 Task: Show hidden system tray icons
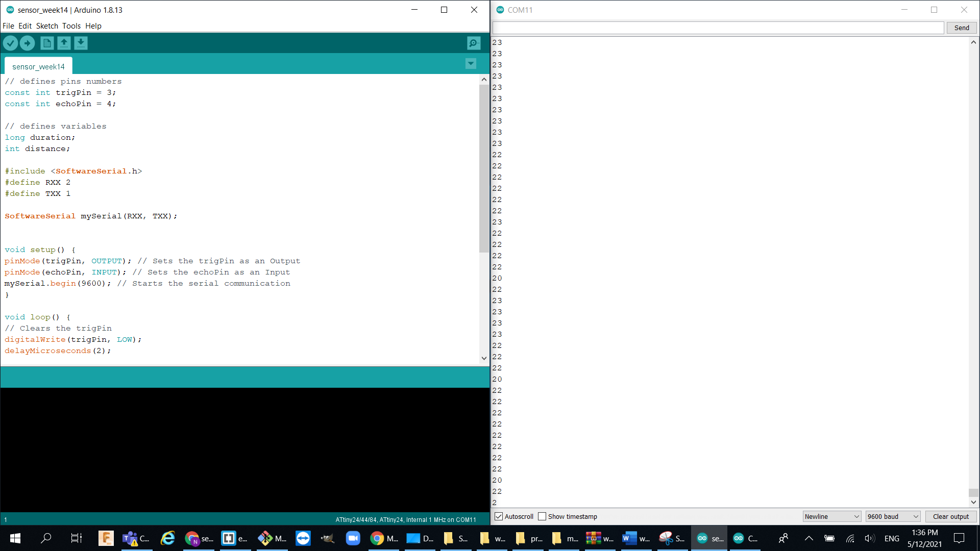coord(809,538)
